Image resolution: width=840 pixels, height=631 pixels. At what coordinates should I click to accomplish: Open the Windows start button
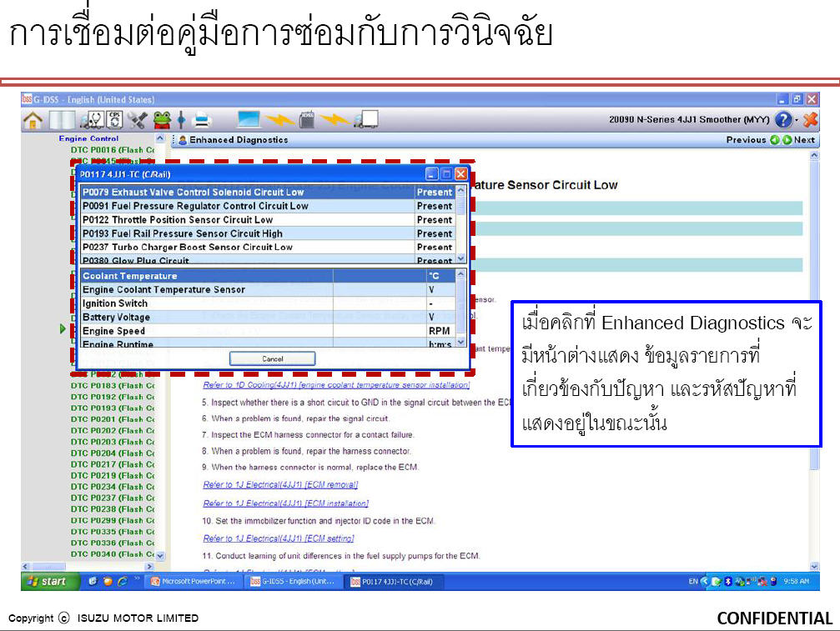[x=49, y=581]
